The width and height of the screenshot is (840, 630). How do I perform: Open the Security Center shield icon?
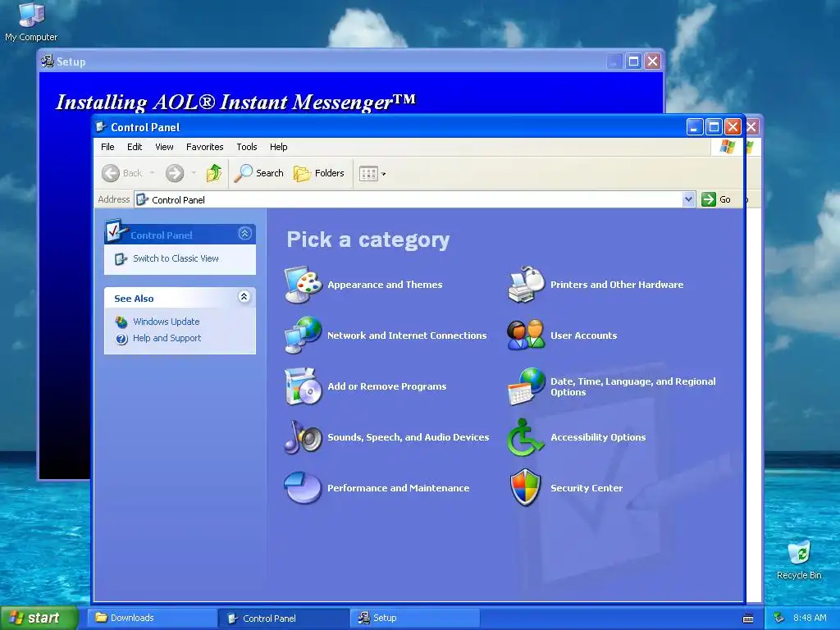(526, 487)
